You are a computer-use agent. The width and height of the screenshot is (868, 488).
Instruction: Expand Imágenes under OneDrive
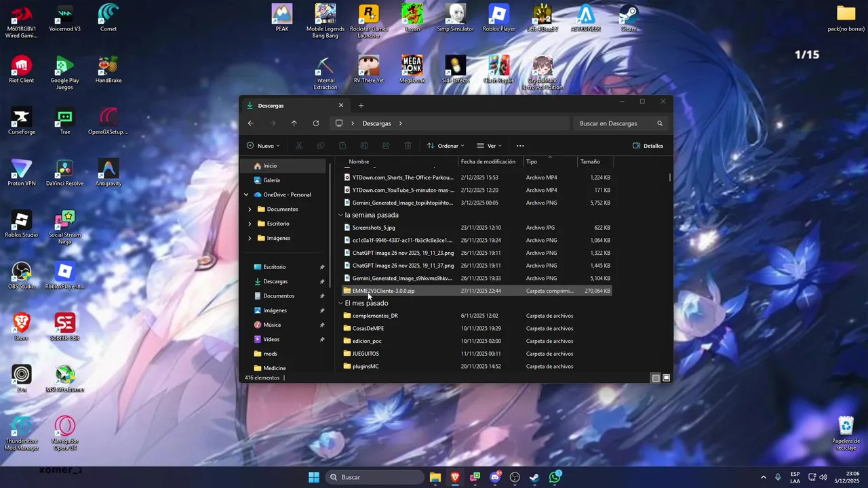coord(250,238)
